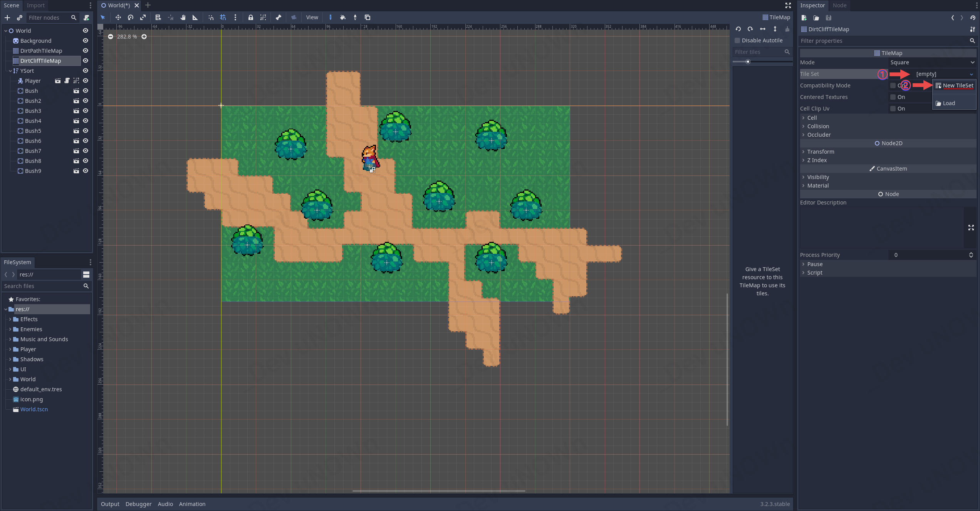Image resolution: width=980 pixels, height=511 pixels.
Task: Lock the selected node with padlock icon
Action: point(250,17)
